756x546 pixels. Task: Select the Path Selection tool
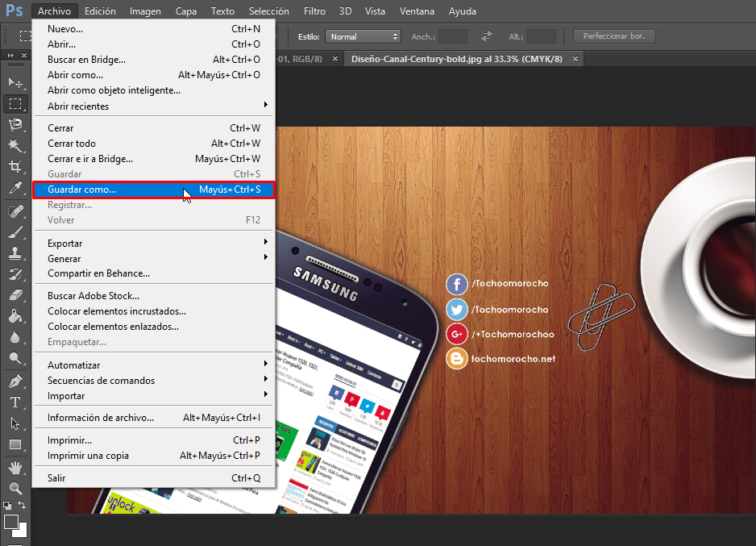coord(15,423)
